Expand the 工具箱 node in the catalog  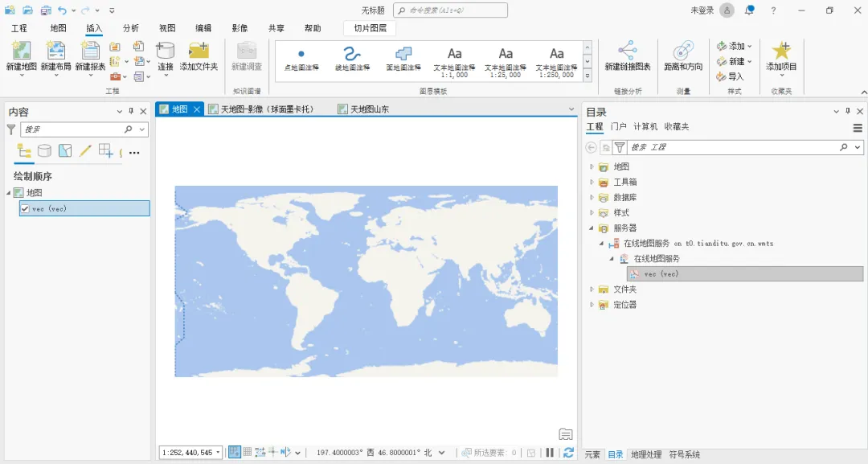pos(592,182)
